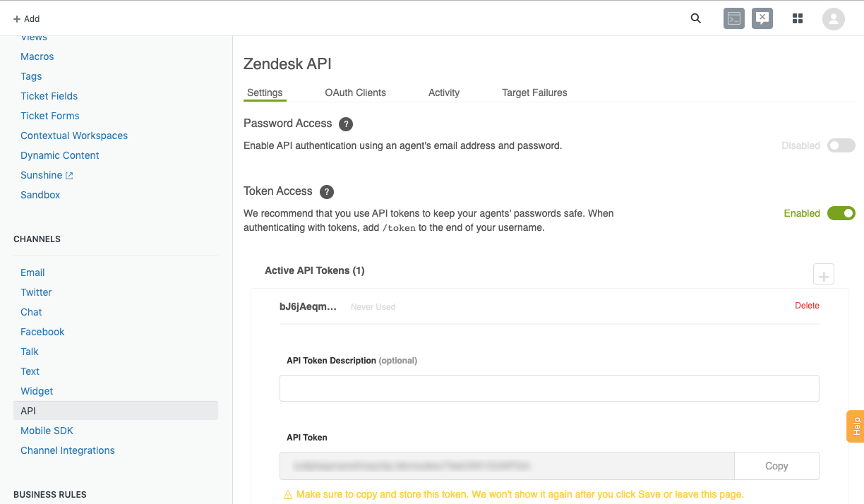The image size is (864, 504).
Task: Click the Add button in top bar
Action: pos(27,19)
